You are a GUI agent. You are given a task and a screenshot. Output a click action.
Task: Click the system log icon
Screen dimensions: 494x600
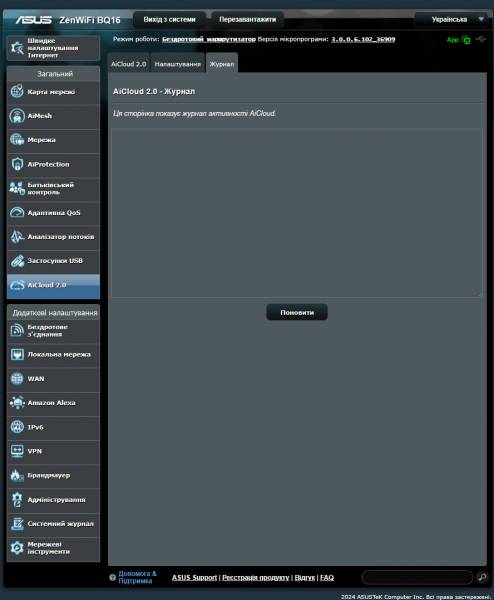tap(17, 524)
